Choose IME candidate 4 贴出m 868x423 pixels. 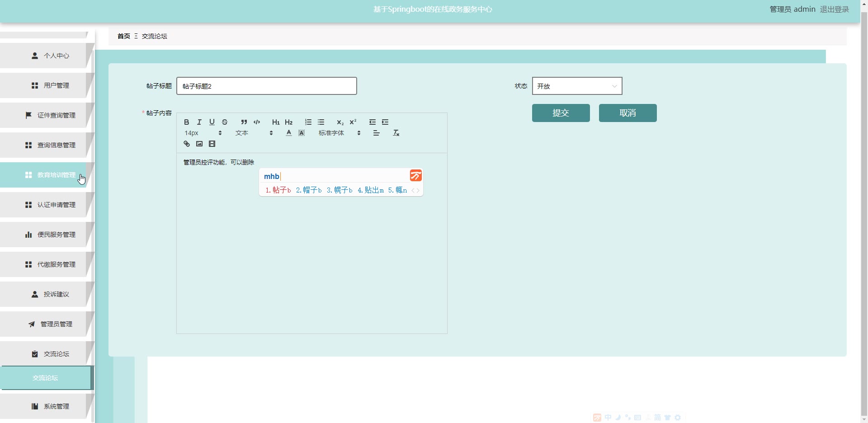371,190
